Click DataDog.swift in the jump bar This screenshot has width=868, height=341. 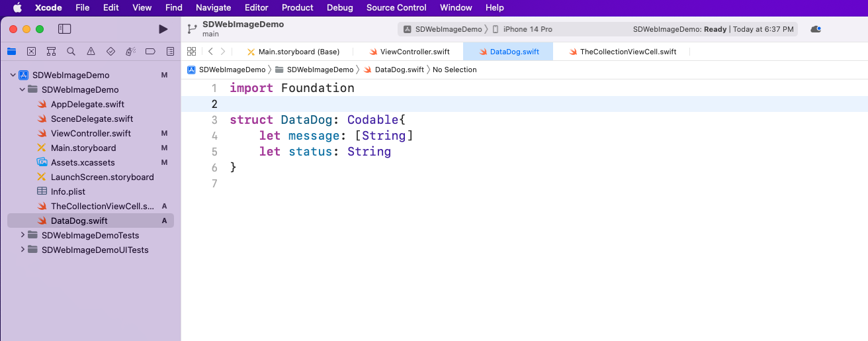(394, 70)
